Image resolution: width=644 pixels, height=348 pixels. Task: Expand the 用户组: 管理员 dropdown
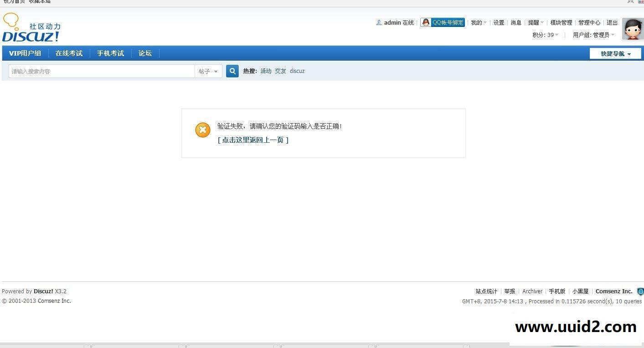tap(592, 35)
